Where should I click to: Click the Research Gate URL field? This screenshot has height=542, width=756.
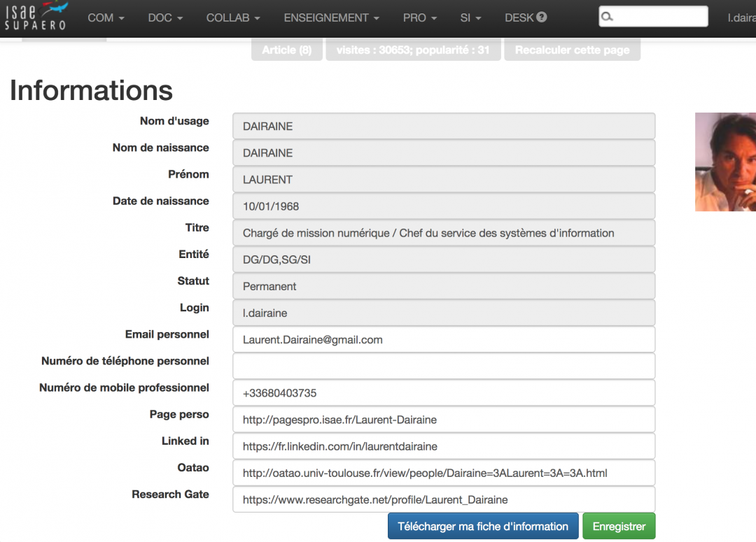tap(444, 499)
